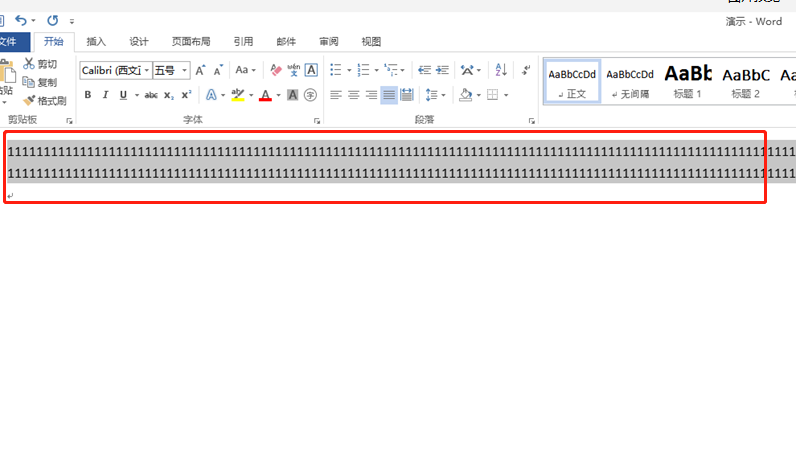Click the clear formatting eraser icon
Viewport: 796px width, 449px height.
pos(276,70)
